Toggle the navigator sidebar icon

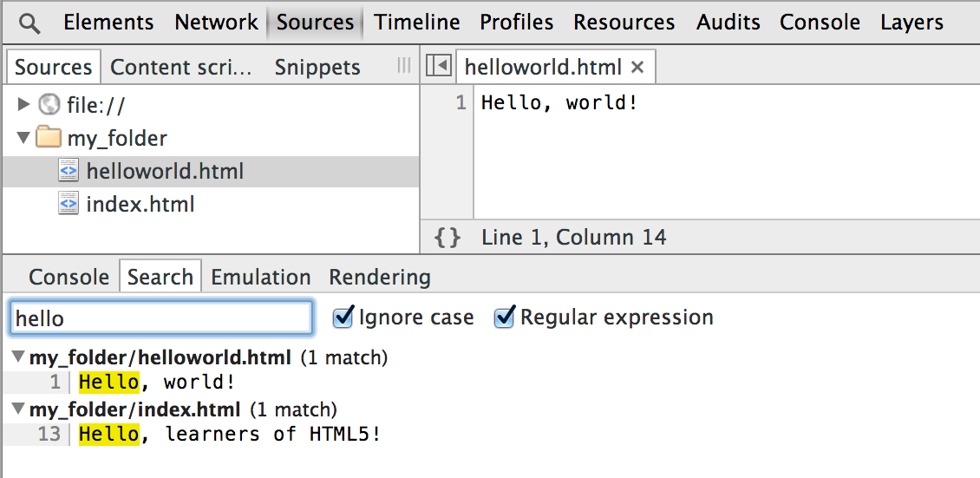440,67
